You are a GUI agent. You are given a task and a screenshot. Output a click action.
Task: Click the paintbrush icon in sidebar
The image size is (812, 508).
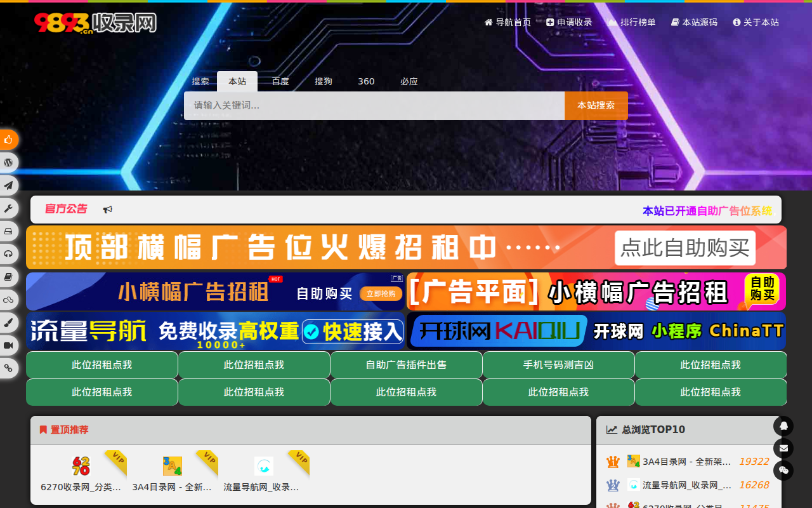point(8,323)
